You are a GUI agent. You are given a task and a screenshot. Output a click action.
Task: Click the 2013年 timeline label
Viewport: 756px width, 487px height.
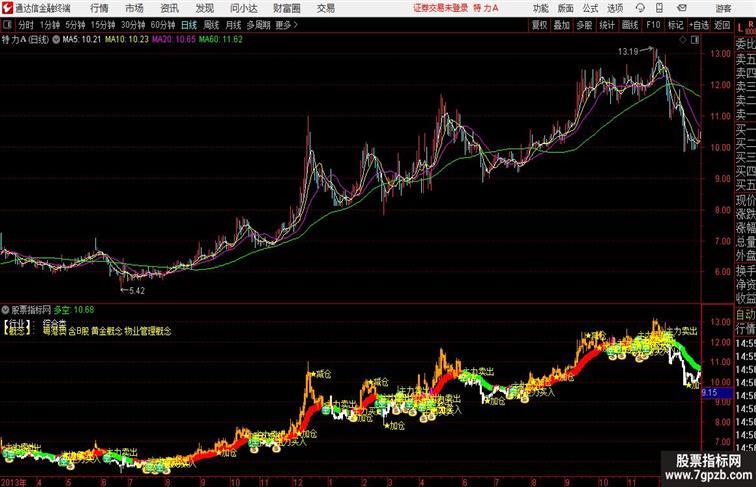click(14, 482)
